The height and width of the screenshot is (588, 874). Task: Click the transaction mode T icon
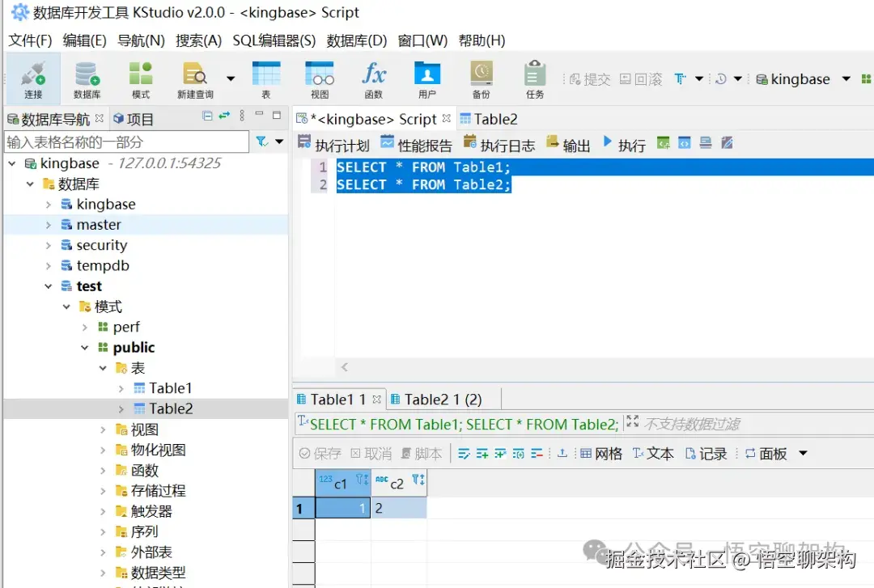pyautogui.click(x=680, y=79)
